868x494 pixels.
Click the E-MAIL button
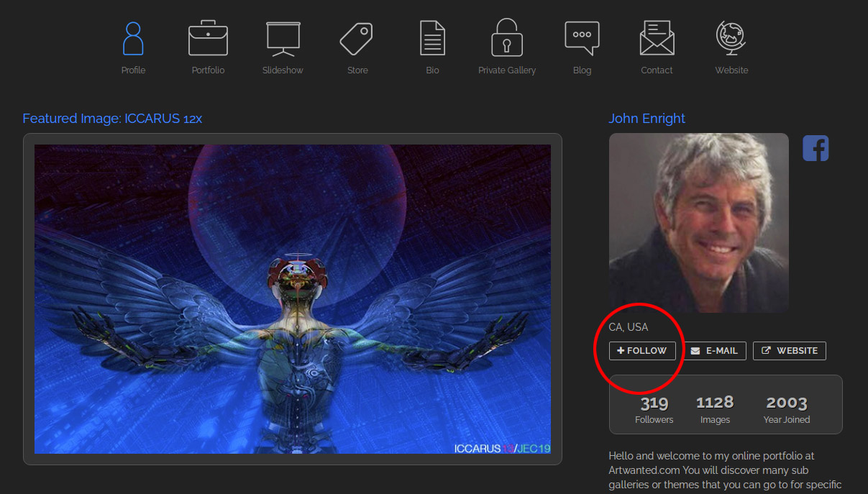[x=714, y=351]
